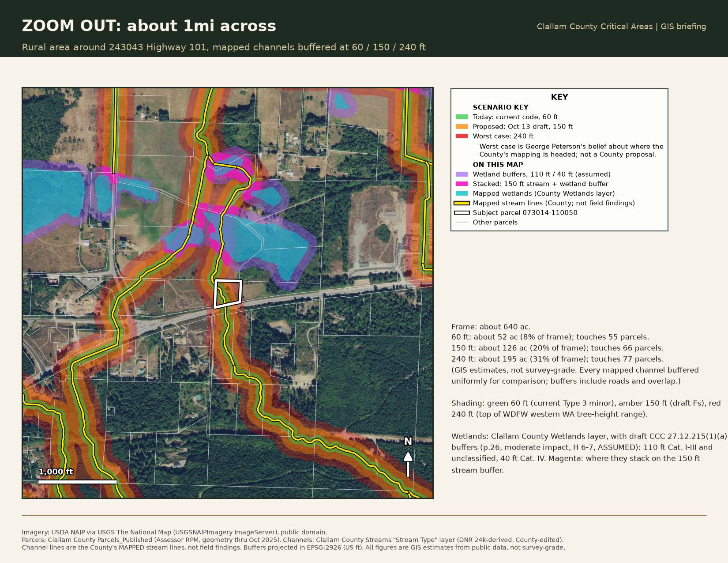This screenshot has width=728, height=563.
Task: Click 'Mapped stream lines (County; not field findings)'
Action: (554, 203)
